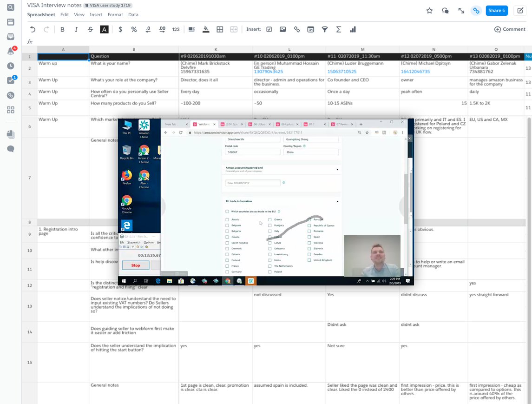This screenshot has height=404, width=532.
Task: Add a filter using the funnel icon
Action: (325, 30)
